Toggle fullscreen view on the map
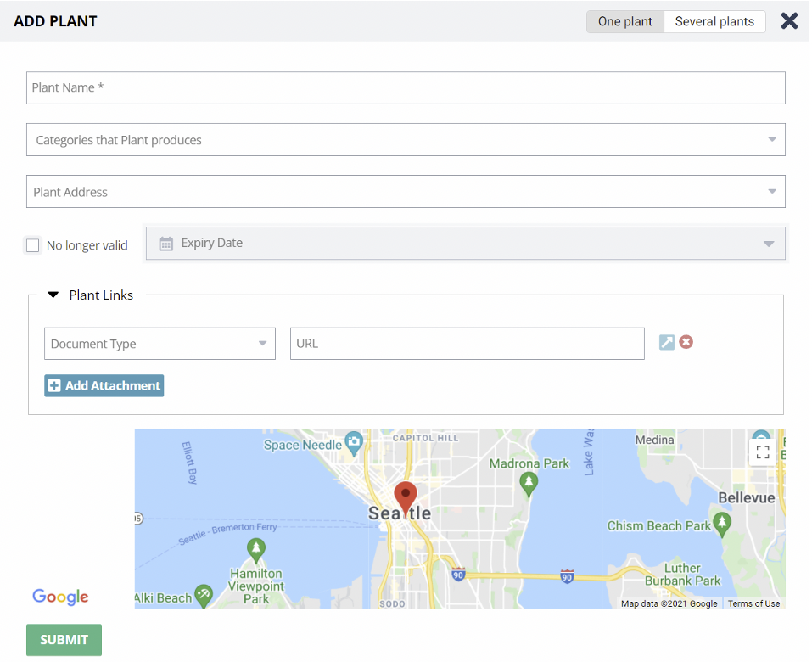This screenshot has height=662, width=812. (x=762, y=452)
